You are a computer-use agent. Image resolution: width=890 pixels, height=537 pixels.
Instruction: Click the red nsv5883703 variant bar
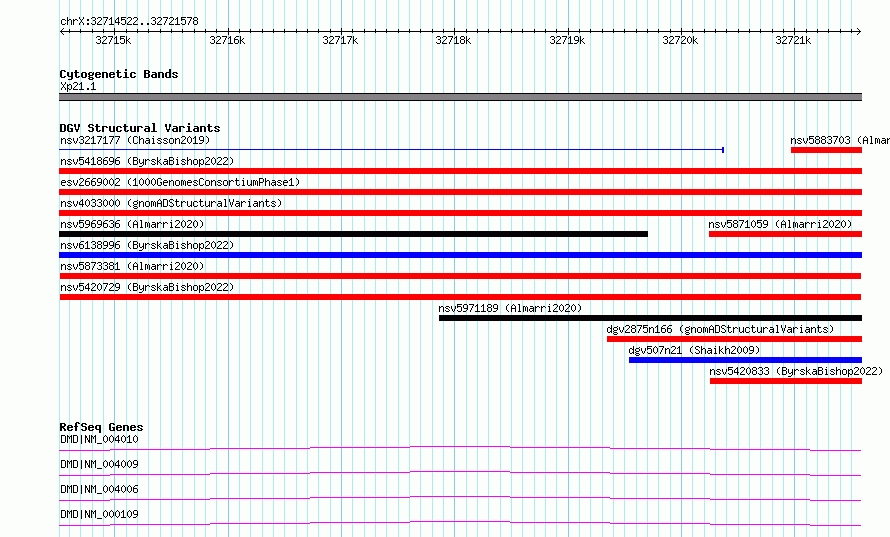(x=826, y=150)
